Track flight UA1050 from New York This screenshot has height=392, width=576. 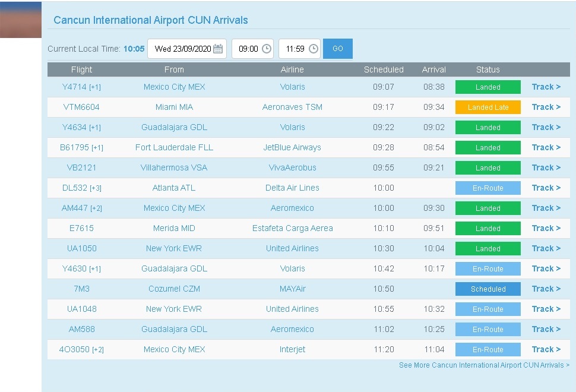tap(546, 248)
